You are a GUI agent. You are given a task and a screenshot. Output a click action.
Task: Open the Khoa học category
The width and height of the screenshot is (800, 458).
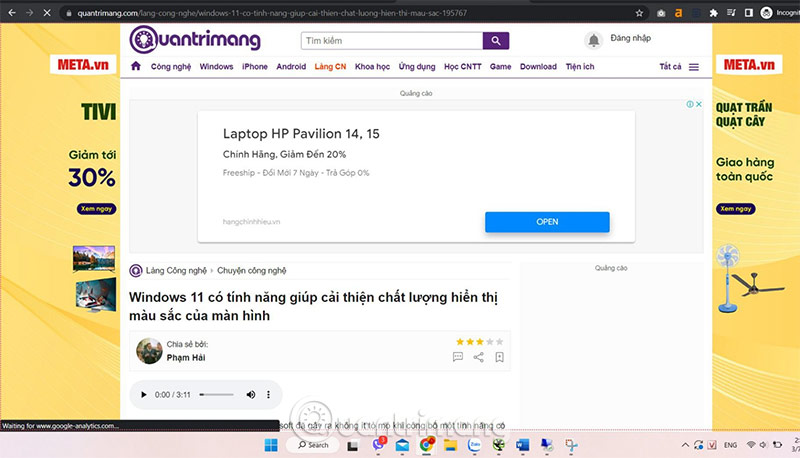(372, 66)
